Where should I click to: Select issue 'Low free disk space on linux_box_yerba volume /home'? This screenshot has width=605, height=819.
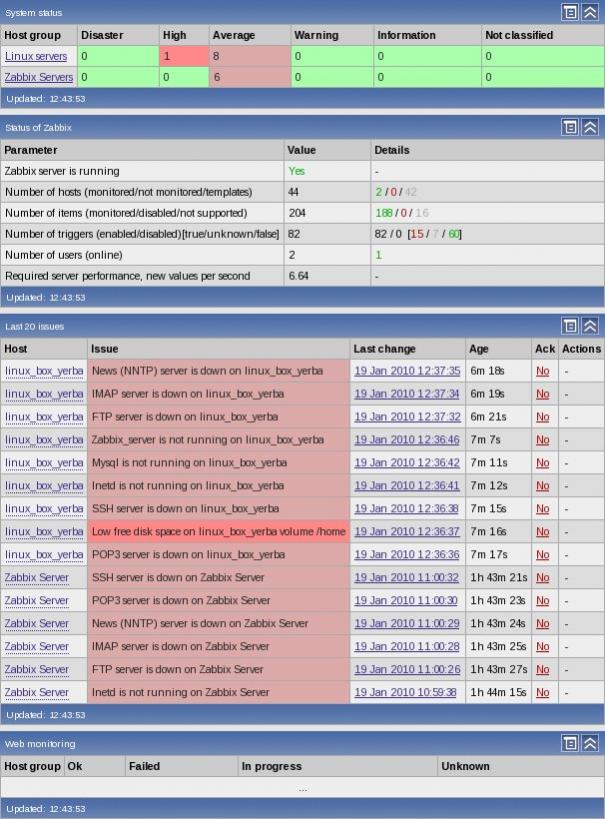pos(218,532)
